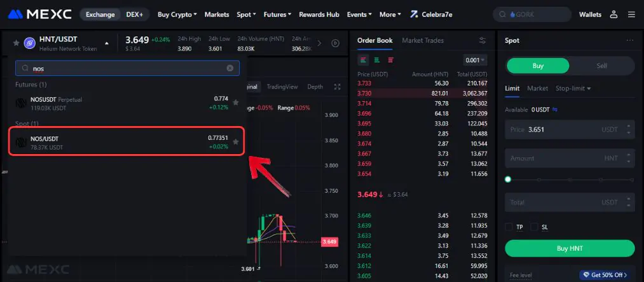Open Wallets link
This screenshot has width=644, height=282.
(590, 15)
